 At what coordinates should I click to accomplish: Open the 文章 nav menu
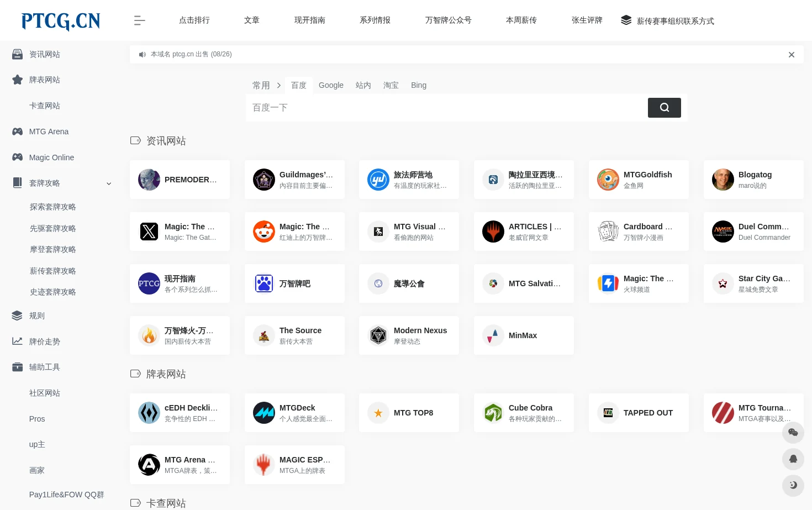(252, 20)
